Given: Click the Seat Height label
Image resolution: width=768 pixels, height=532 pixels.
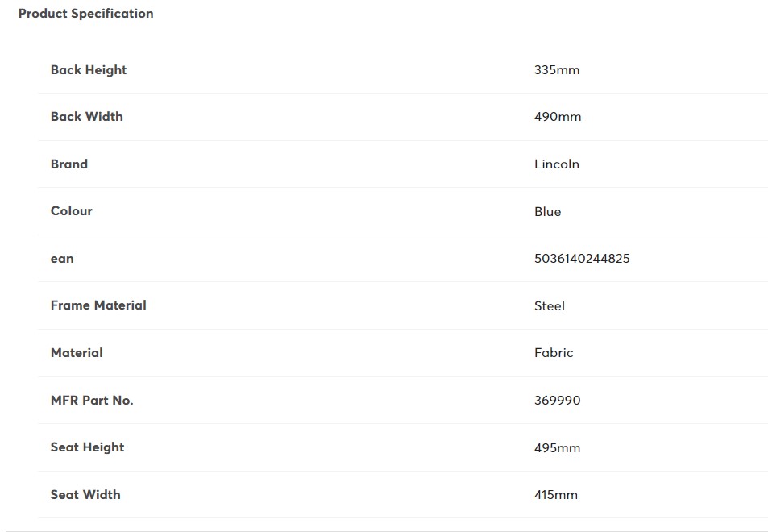Looking at the screenshot, I should 87,447.
